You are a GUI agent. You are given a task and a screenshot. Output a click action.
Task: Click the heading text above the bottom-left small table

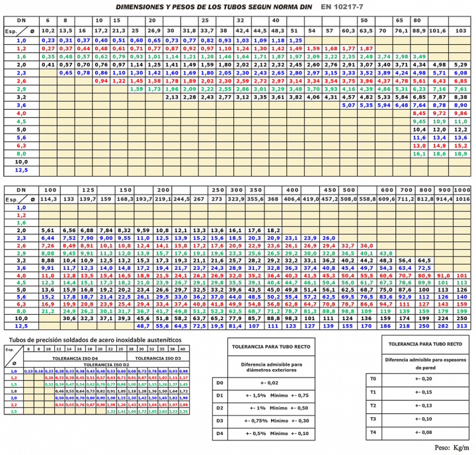click(96, 339)
